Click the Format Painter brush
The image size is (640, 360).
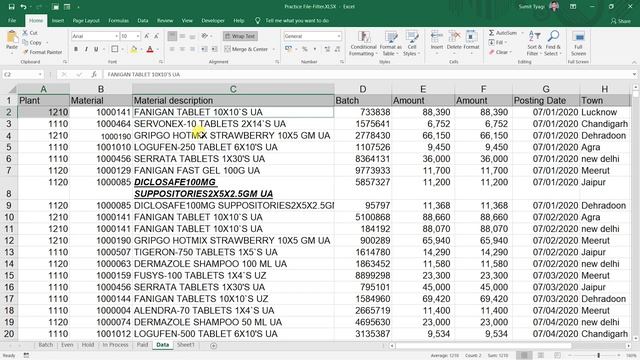click(42, 52)
